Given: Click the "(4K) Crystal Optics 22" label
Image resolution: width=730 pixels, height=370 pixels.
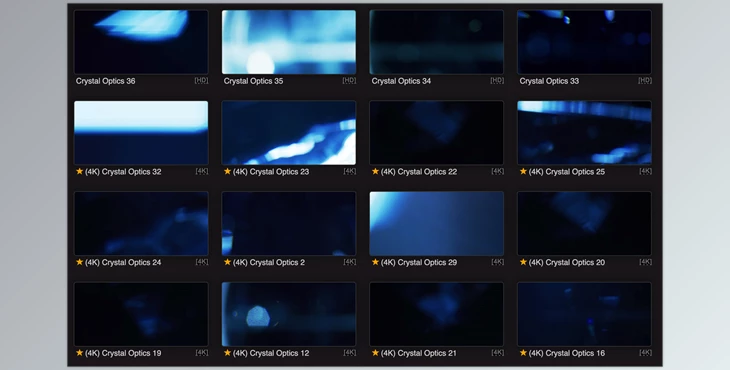Looking at the screenshot, I should pos(419,172).
